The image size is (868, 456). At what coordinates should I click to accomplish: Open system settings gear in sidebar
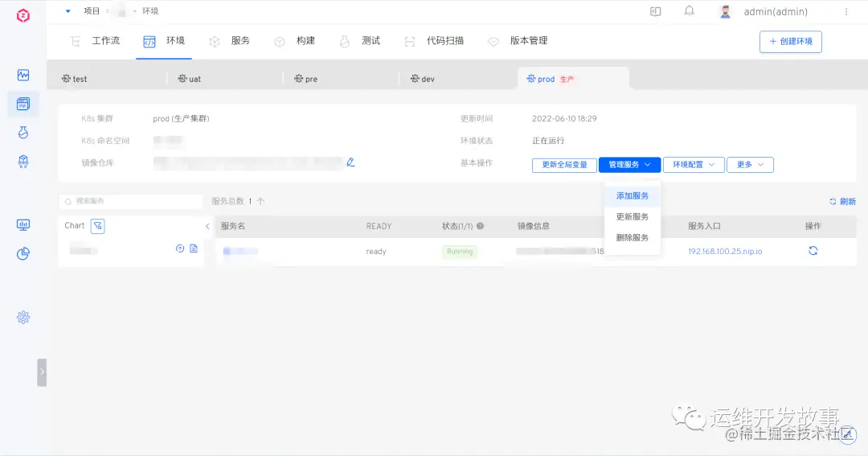pos(23,318)
